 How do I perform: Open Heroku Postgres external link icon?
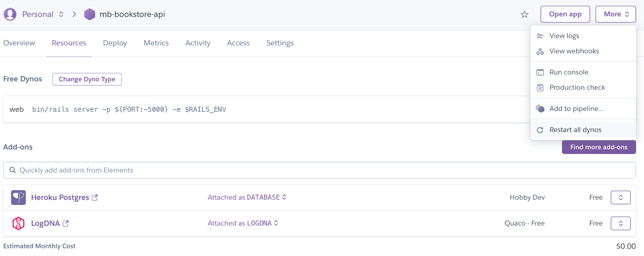point(95,198)
